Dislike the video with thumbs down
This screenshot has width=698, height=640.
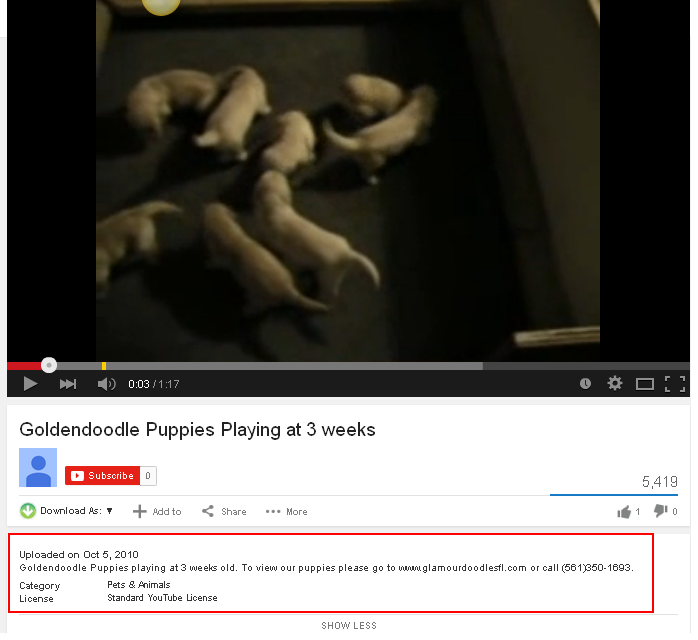pyautogui.click(x=665, y=511)
